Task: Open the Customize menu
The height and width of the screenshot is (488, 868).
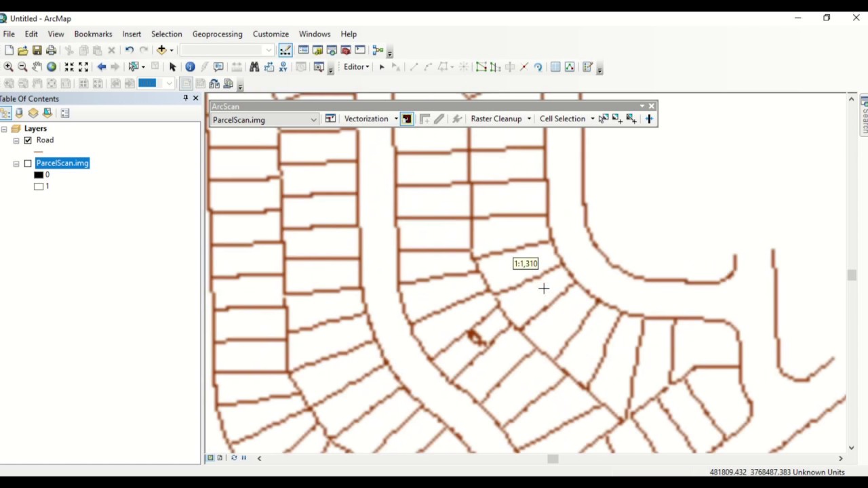Action: pos(271,34)
